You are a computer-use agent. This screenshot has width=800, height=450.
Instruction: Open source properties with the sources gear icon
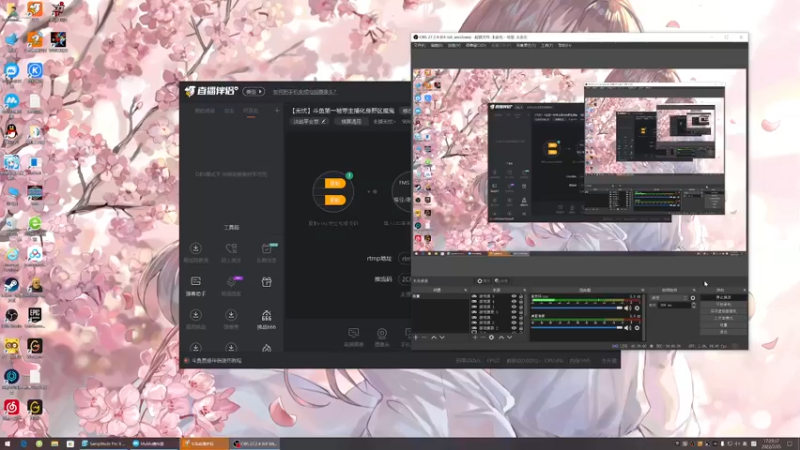(x=491, y=338)
